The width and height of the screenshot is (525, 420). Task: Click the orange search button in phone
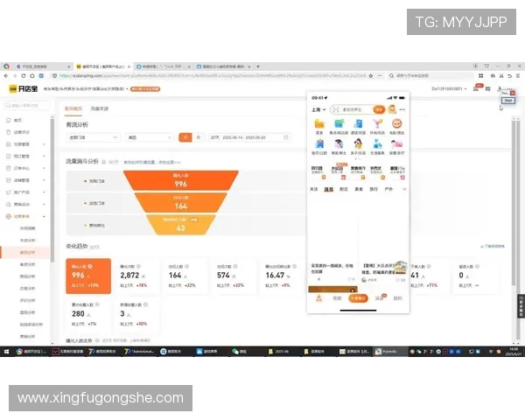pyautogui.click(x=378, y=109)
